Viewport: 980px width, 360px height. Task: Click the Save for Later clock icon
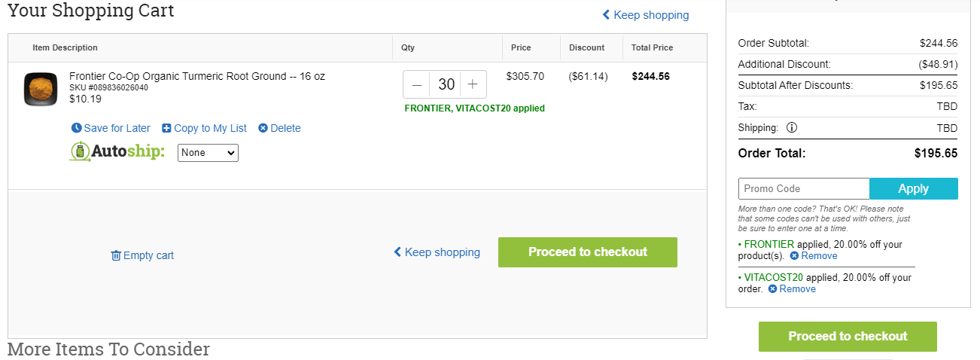point(76,128)
